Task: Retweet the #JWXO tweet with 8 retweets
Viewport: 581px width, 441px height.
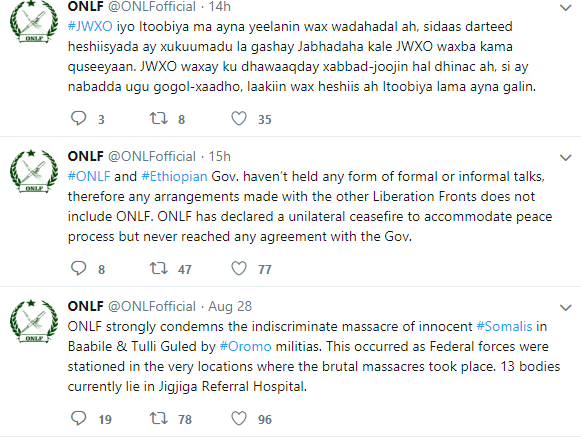Action: point(159,119)
